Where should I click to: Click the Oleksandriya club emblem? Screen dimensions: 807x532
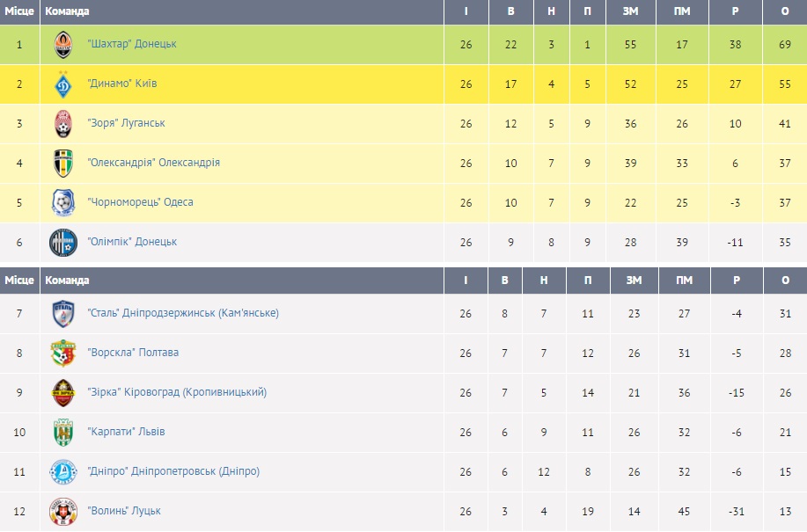(x=62, y=163)
